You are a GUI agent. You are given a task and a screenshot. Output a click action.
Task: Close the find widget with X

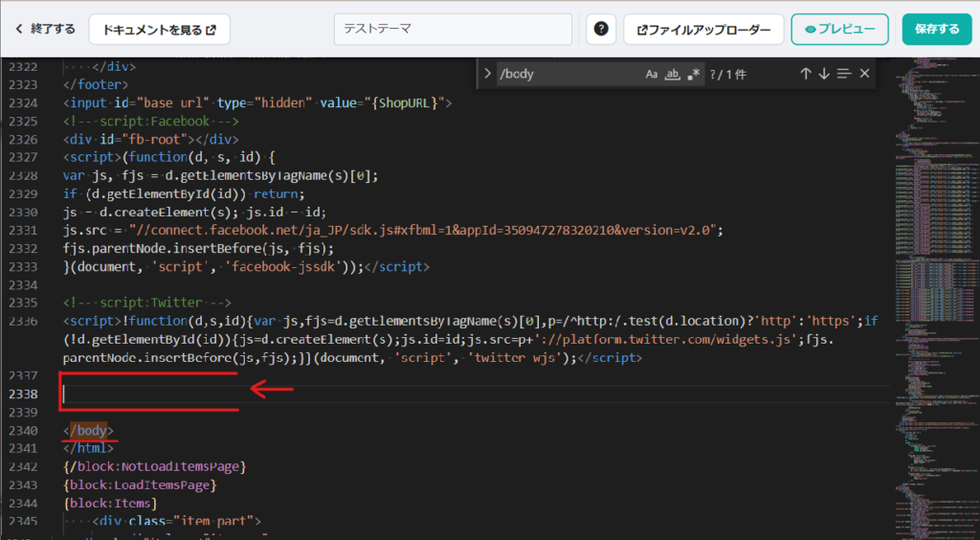pyautogui.click(x=864, y=74)
